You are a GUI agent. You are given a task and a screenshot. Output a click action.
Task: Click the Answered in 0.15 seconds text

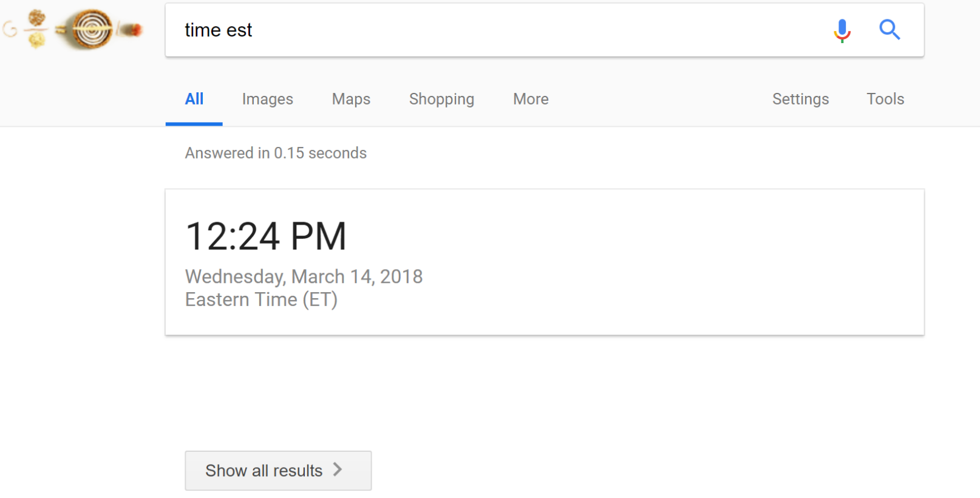point(275,152)
